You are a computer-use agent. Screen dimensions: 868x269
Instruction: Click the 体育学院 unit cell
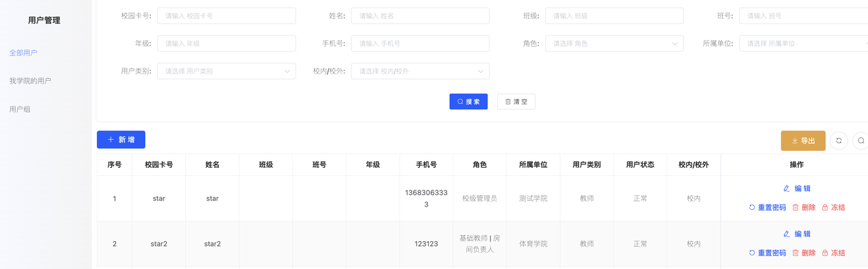point(533,244)
